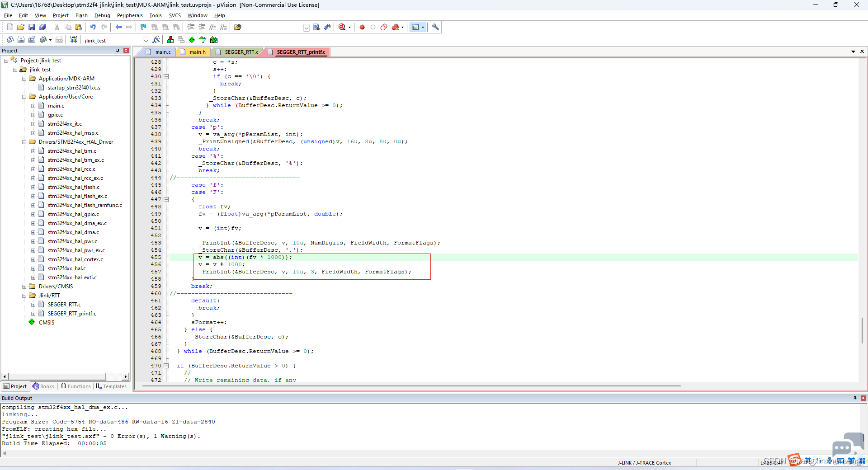Open the Flash menu
This screenshot has width=868, height=470.
(x=81, y=15)
